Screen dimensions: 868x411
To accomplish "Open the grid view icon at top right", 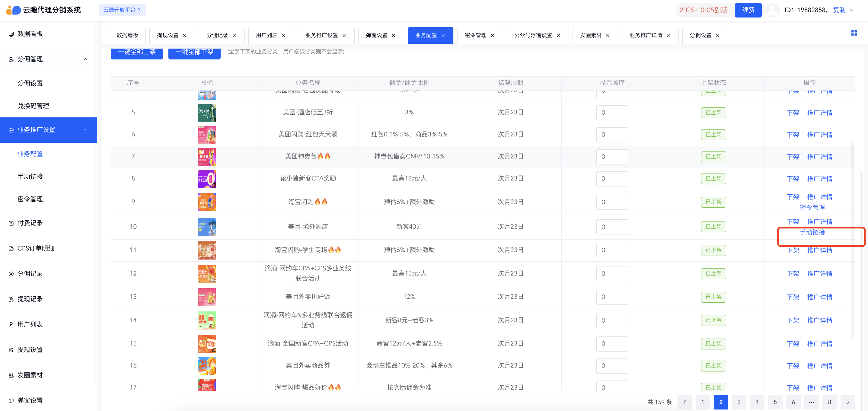I will point(854,33).
